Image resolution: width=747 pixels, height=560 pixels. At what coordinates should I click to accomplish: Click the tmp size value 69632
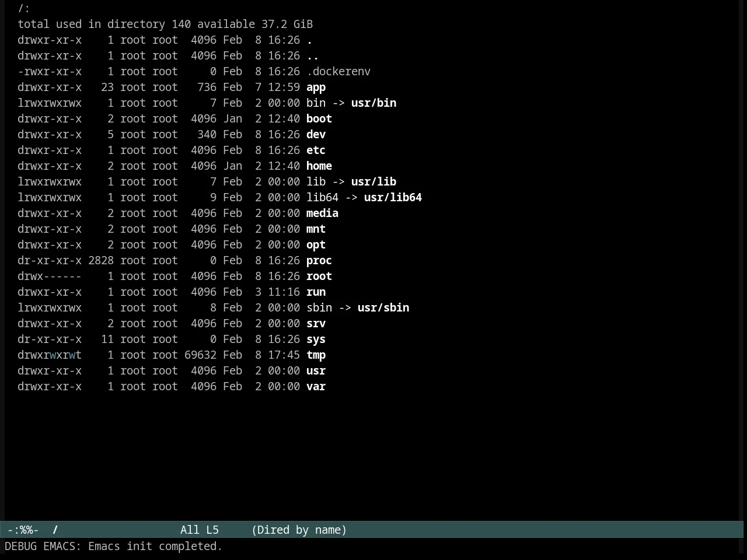pyautogui.click(x=200, y=355)
